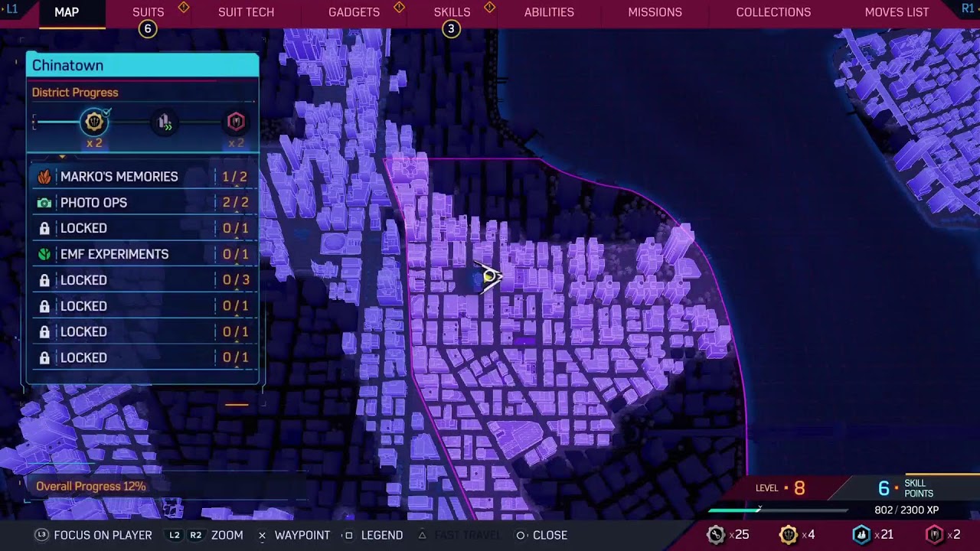Open the ABILITIES tab
This screenshot has width=980, height=551.
[549, 12]
